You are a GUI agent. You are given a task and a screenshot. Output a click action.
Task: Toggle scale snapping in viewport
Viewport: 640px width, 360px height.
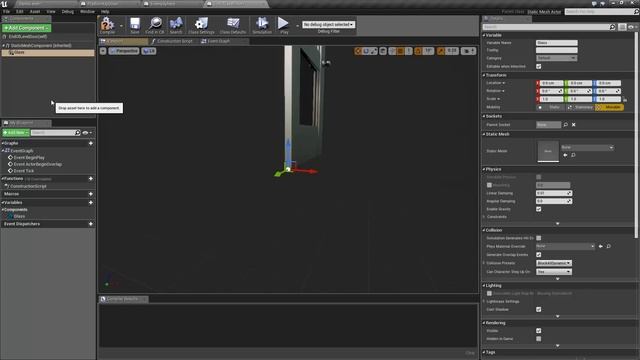(441, 51)
